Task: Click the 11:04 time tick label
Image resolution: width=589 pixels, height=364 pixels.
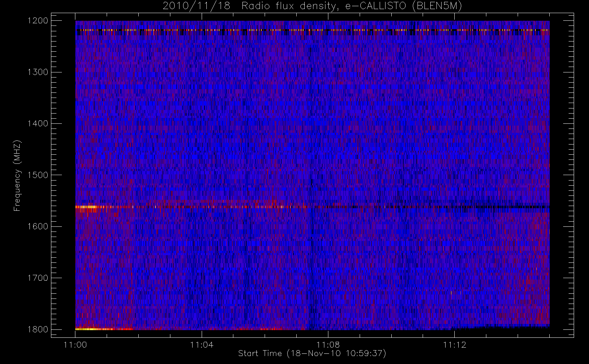Action: pos(202,345)
